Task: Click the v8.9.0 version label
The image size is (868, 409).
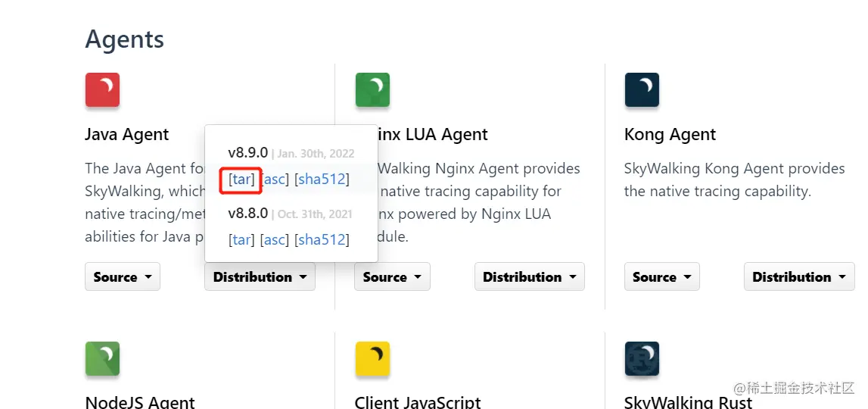Action: click(248, 152)
